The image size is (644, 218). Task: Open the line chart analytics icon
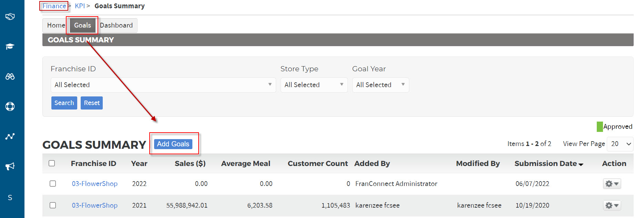(x=10, y=136)
